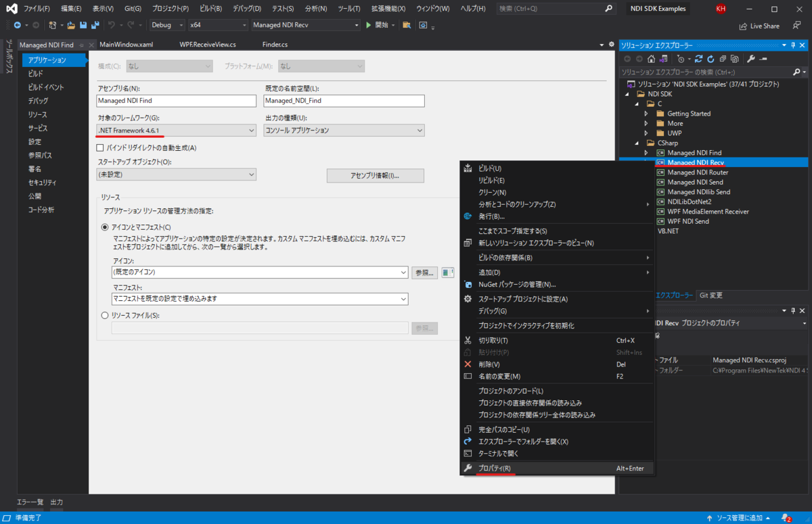Image resolution: width=812 pixels, height=524 pixels.
Task: Toggle auto-generate binding redirects checkbox
Action: tap(100, 147)
